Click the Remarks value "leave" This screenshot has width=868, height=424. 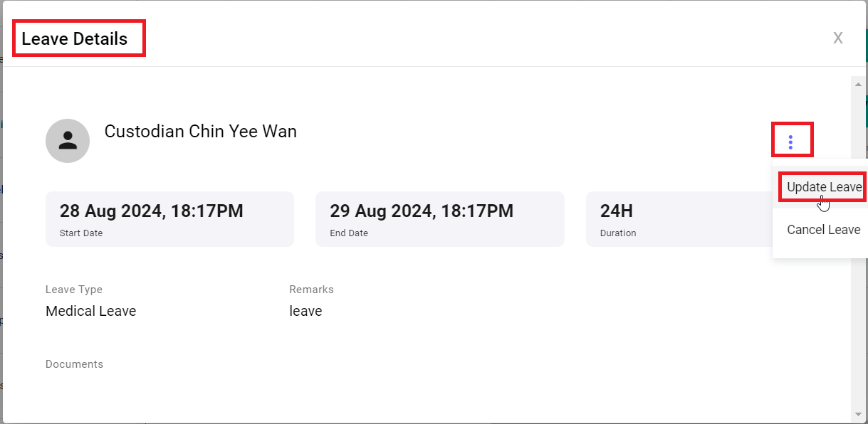305,311
